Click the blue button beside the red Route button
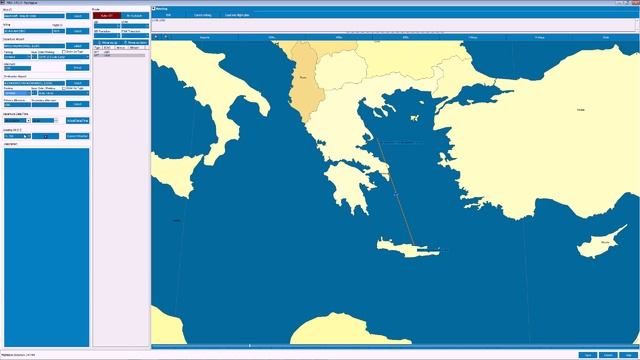 pos(135,16)
